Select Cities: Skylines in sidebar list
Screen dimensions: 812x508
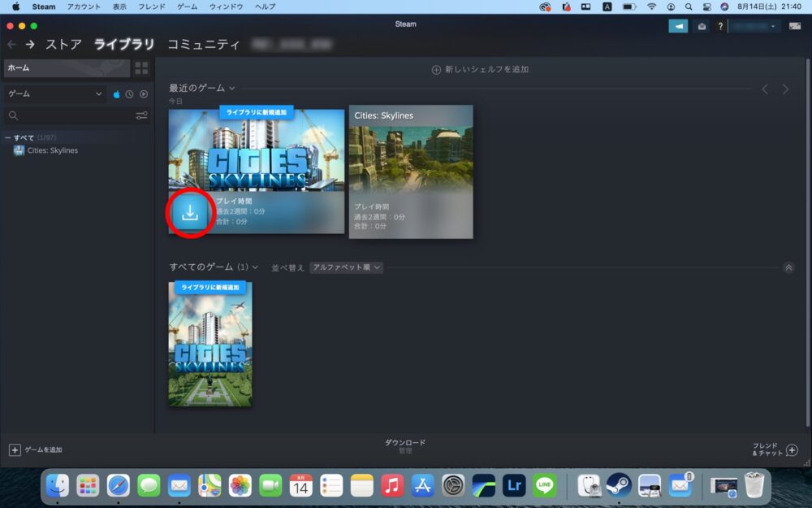coord(52,150)
